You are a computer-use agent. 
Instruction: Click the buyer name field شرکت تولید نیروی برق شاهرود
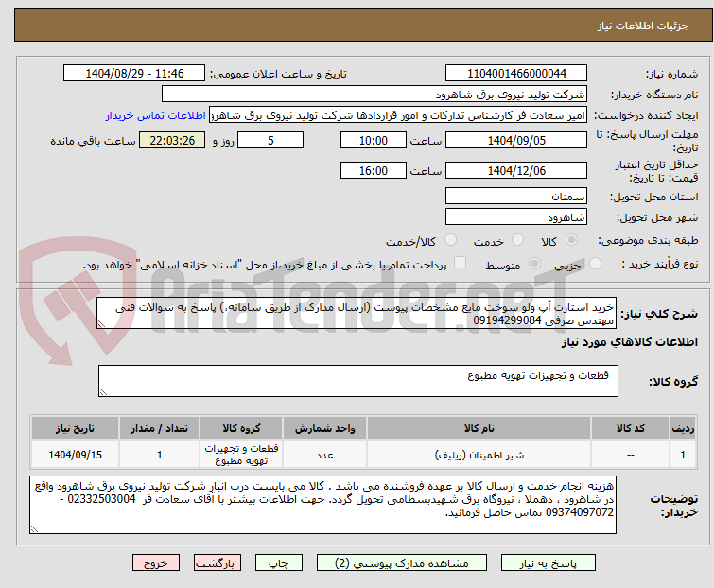pyautogui.click(x=374, y=95)
